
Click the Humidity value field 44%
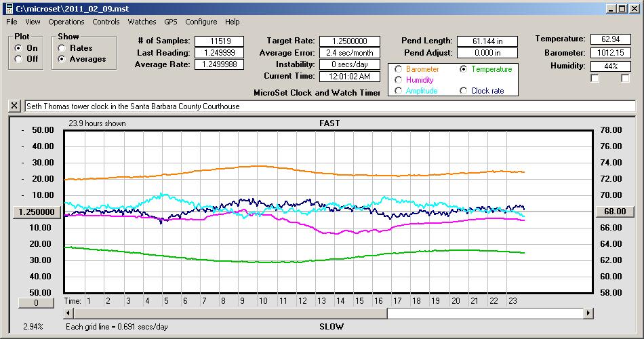pos(610,66)
